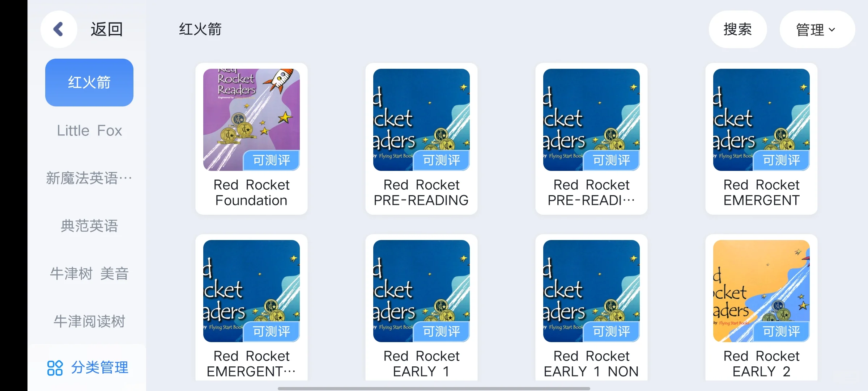The width and height of the screenshot is (868, 391).
Task: Open the first Red Rocket EMERGENT cover
Action: point(761,120)
